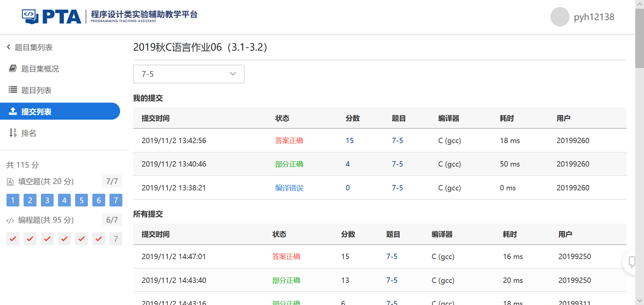Open the 题目集概况 book icon
This screenshot has width=644, height=305.
point(13,69)
